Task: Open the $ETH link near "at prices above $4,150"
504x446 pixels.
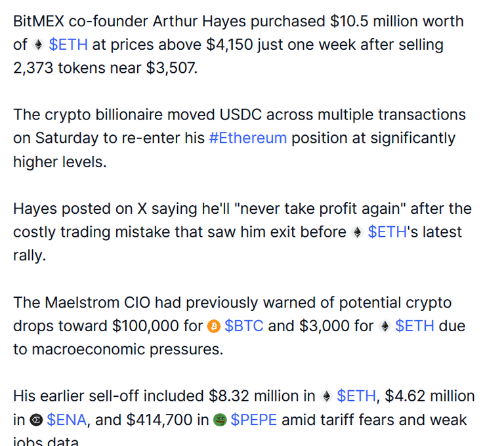Action: click(68, 45)
